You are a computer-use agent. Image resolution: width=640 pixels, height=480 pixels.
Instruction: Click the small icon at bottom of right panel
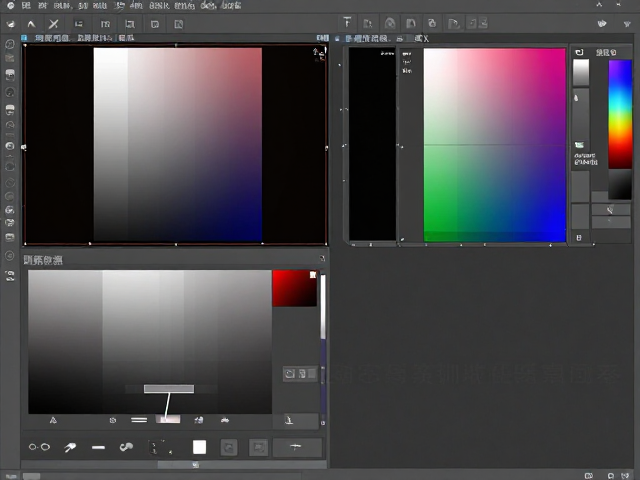[579, 238]
